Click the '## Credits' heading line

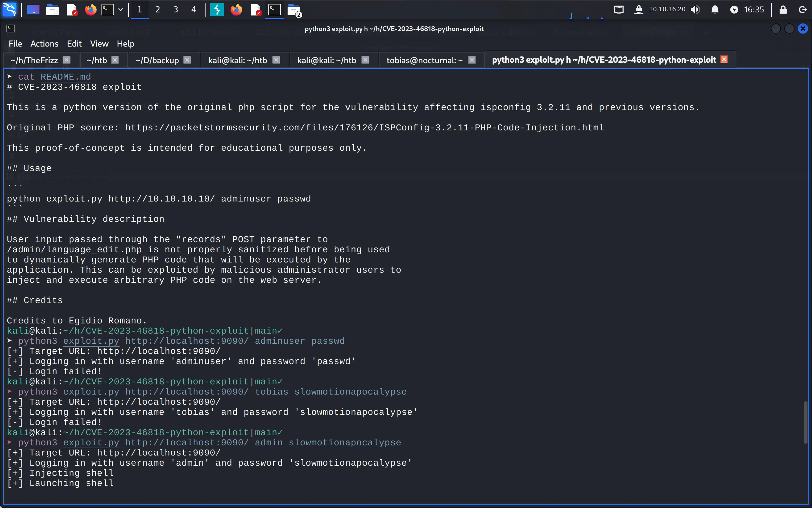pos(35,300)
